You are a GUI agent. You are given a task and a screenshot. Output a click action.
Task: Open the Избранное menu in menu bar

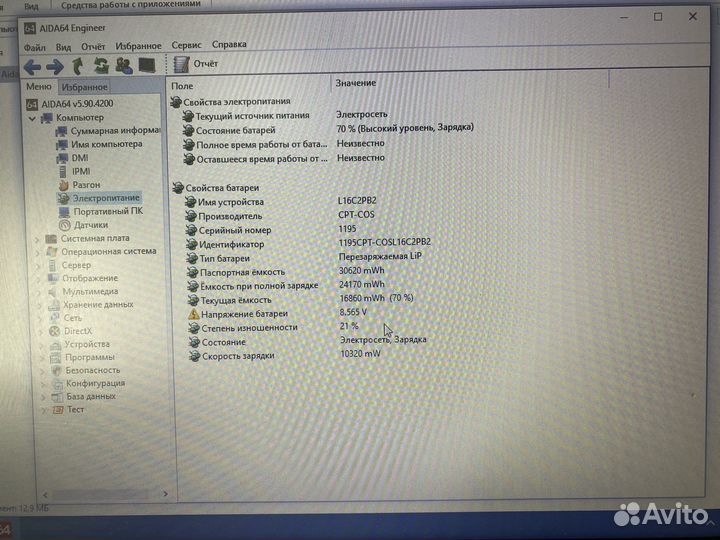[x=138, y=46]
